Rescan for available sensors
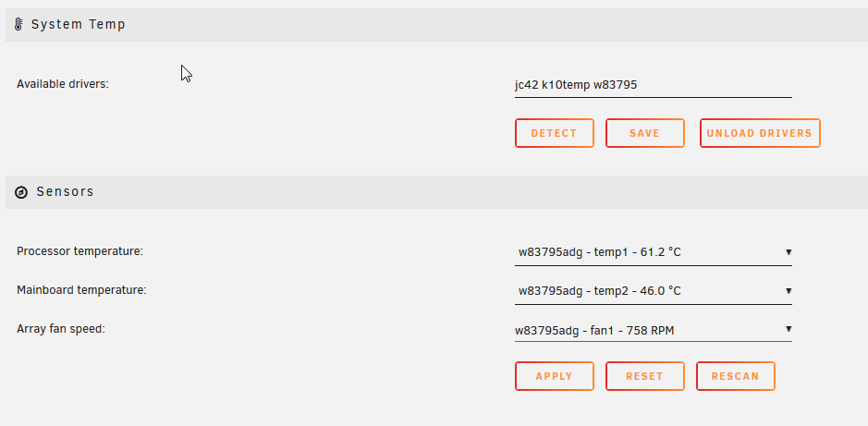868x426 pixels. pyautogui.click(x=735, y=376)
